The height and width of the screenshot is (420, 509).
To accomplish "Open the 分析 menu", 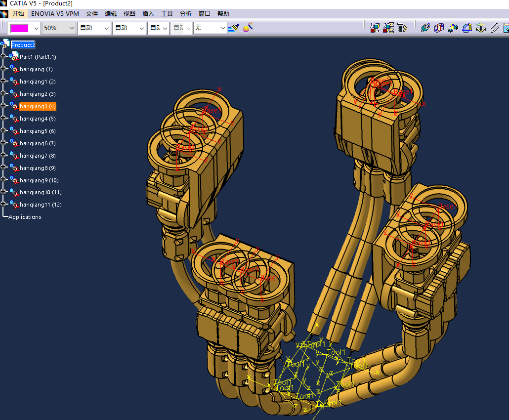I will point(186,14).
